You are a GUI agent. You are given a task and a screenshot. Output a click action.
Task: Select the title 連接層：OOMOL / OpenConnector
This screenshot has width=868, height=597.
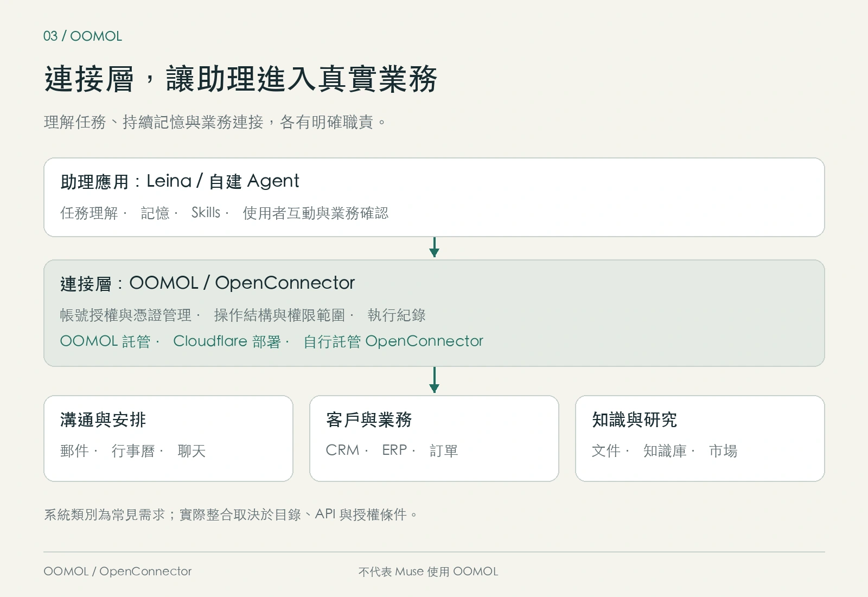[207, 283]
